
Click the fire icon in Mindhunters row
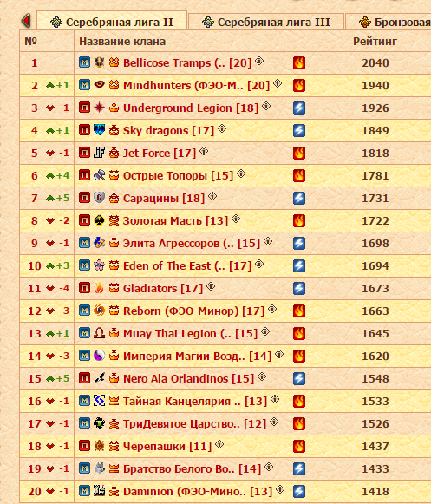coord(299,86)
